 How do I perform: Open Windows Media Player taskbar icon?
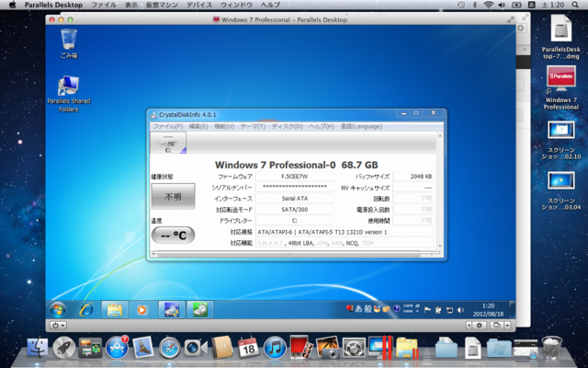[x=141, y=310]
